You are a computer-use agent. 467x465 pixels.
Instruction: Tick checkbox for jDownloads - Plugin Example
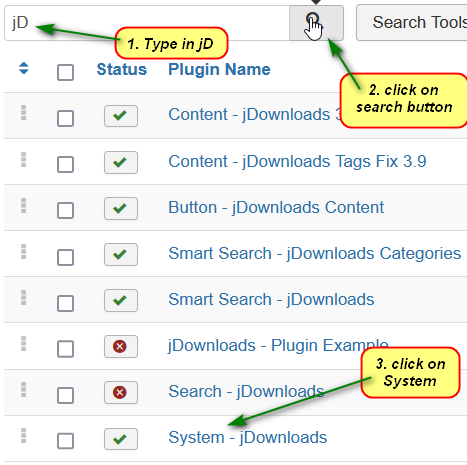click(x=65, y=349)
